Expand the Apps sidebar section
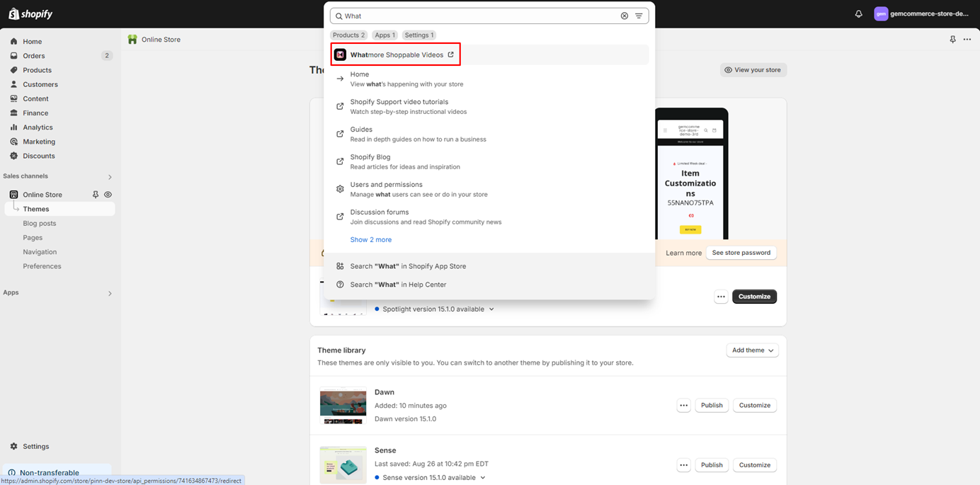Screen dimensions: 980x485 [110, 293]
